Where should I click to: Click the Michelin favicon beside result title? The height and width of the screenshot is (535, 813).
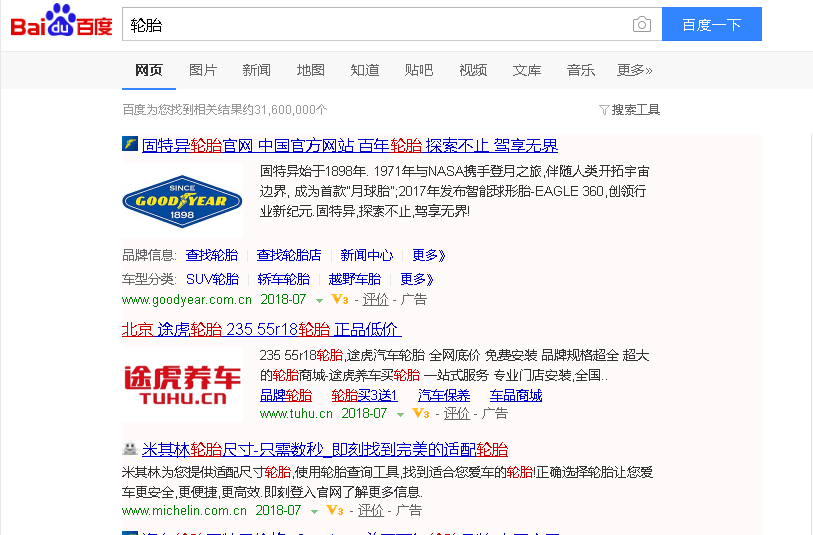[x=130, y=448]
